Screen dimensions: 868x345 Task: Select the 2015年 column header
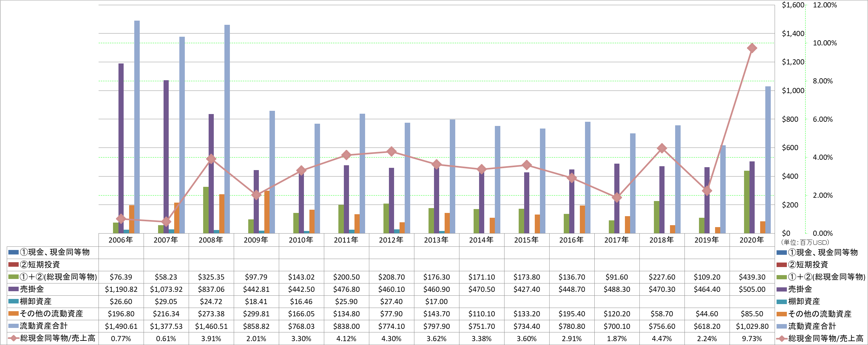[x=527, y=240]
